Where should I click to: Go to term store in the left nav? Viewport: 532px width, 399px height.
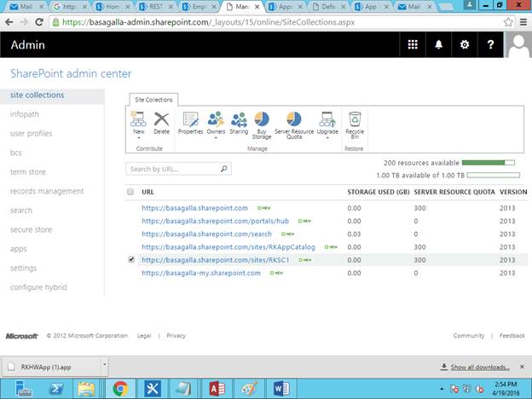coord(28,171)
